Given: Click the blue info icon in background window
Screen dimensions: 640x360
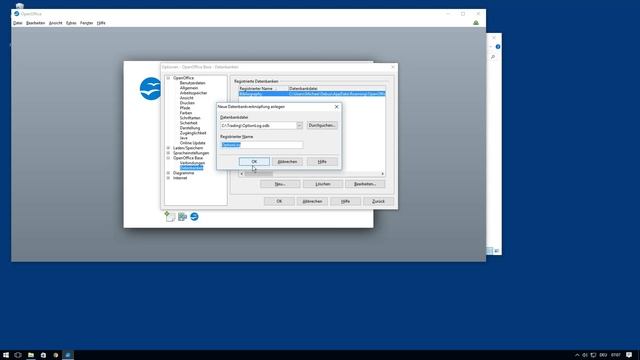Looking at the screenshot, I should tap(498, 47).
